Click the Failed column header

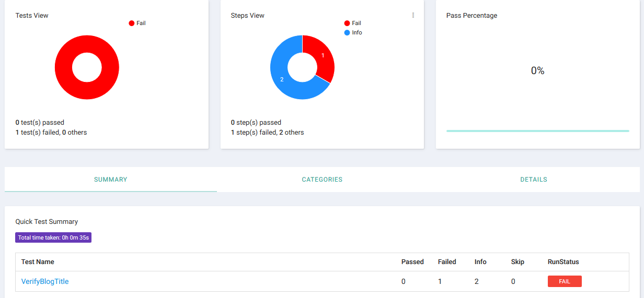tap(447, 262)
